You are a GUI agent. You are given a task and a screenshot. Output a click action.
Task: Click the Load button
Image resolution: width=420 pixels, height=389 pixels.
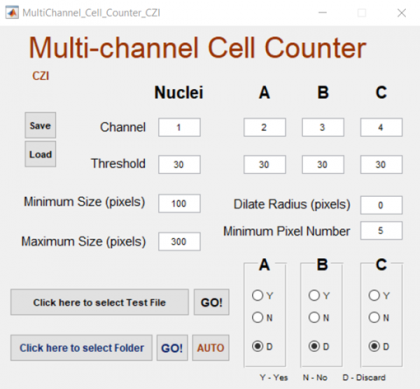click(x=40, y=154)
